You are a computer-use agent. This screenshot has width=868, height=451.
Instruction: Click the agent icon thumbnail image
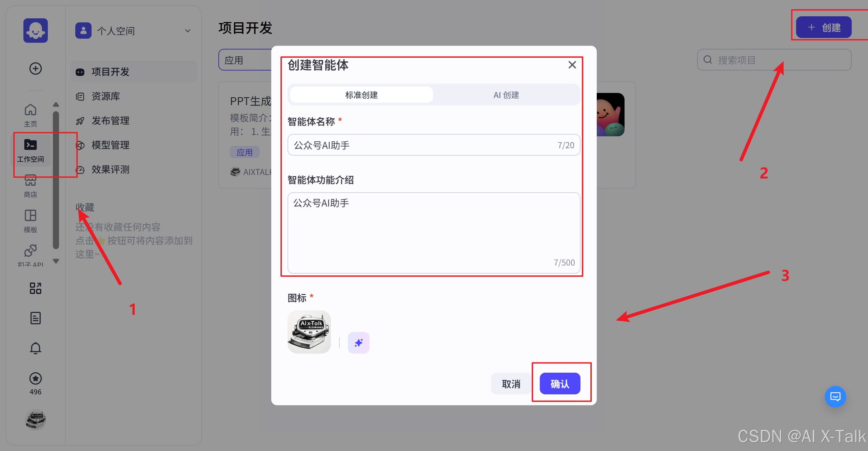tap(309, 332)
